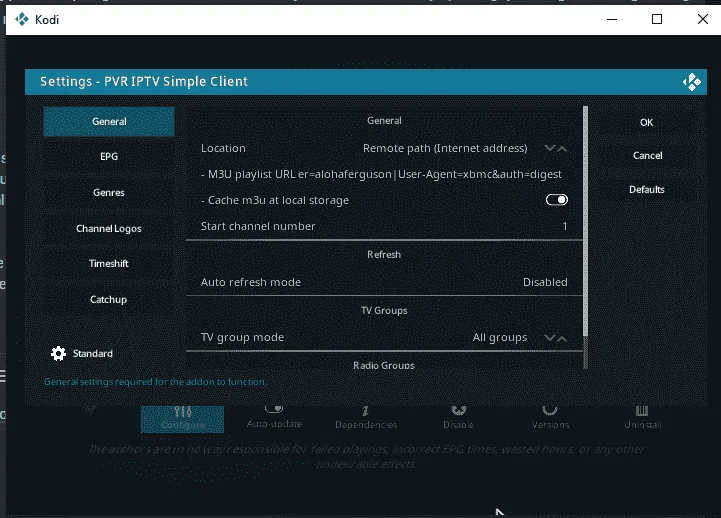The width and height of the screenshot is (721, 518).
Task: Open Auto refresh mode setting
Action: [384, 282]
